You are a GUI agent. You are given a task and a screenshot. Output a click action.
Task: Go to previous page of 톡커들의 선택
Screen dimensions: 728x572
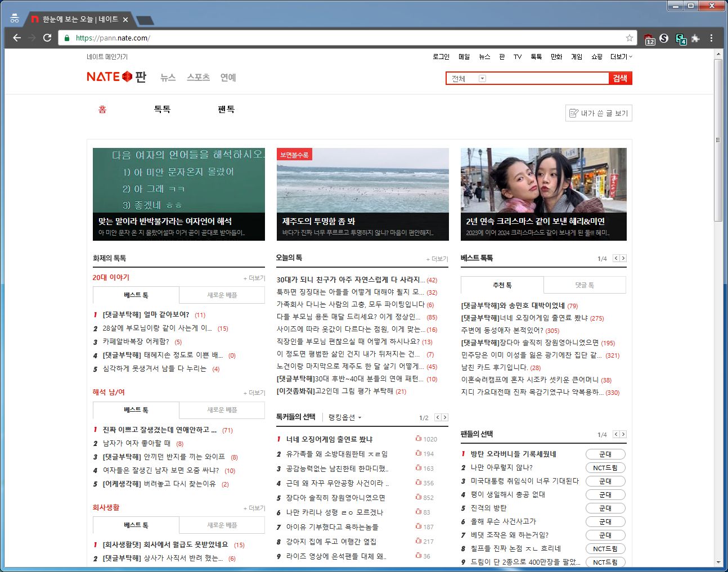click(438, 417)
